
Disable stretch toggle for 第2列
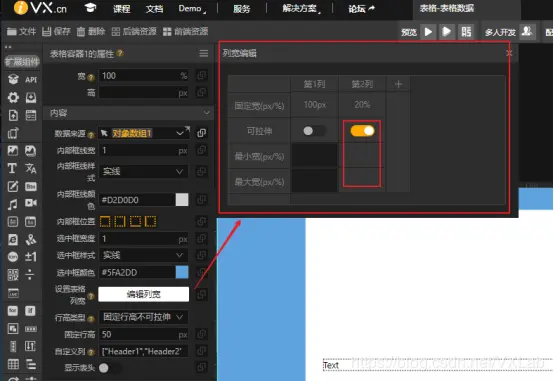click(362, 131)
